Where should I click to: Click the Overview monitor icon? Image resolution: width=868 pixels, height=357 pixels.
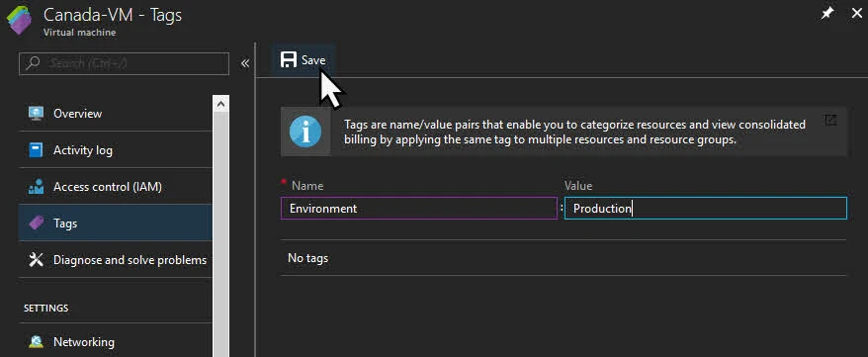coord(36,114)
